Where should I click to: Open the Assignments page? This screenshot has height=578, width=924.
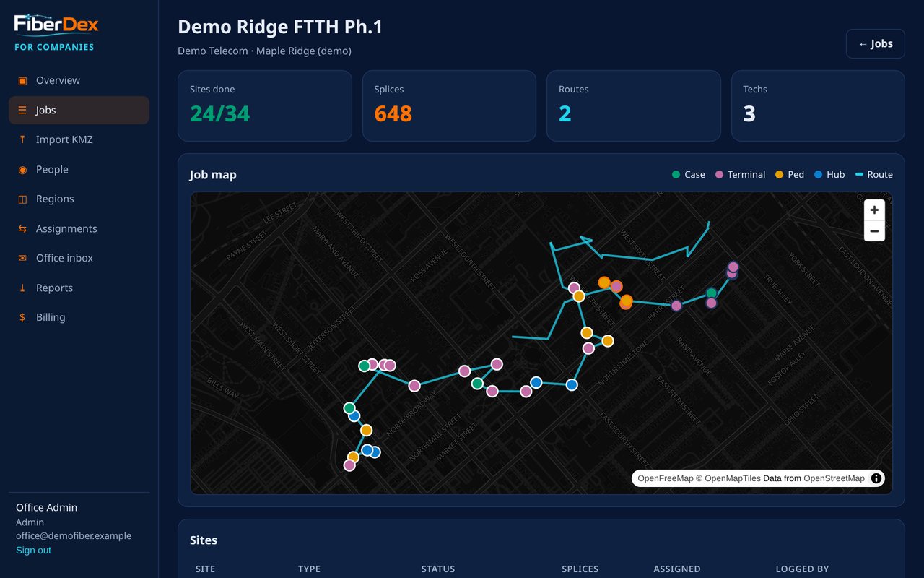click(x=79, y=228)
